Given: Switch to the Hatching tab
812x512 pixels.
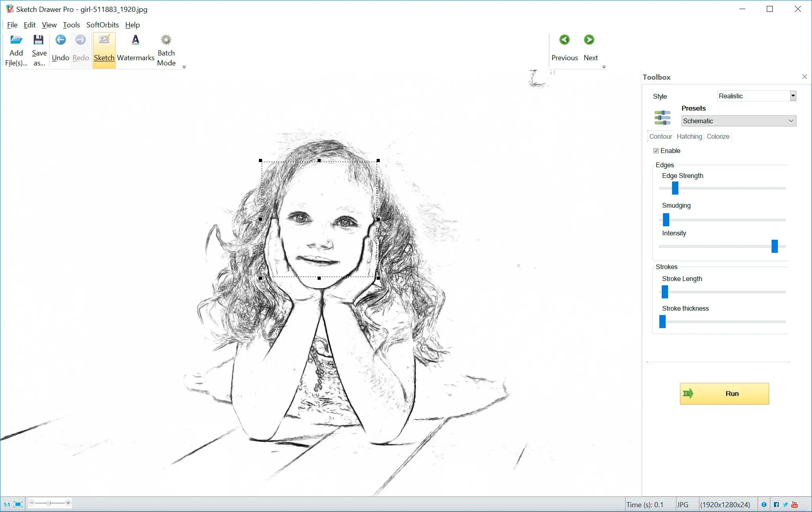Looking at the screenshot, I should click(689, 136).
